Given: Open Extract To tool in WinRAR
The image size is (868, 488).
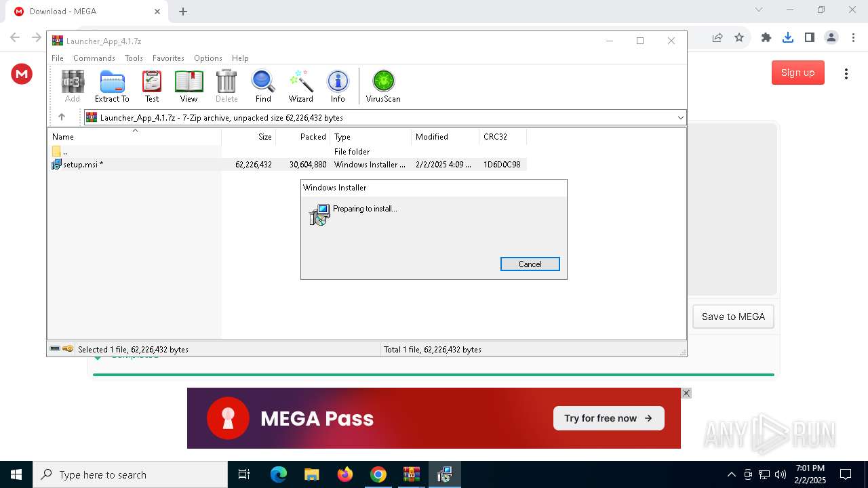Looking at the screenshot, I should [112, 86].
